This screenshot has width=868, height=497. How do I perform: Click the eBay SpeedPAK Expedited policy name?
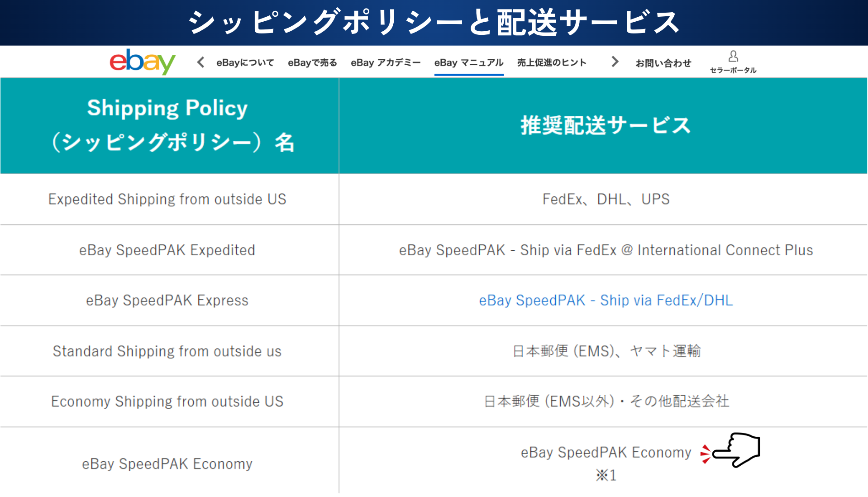click(167, 250)
